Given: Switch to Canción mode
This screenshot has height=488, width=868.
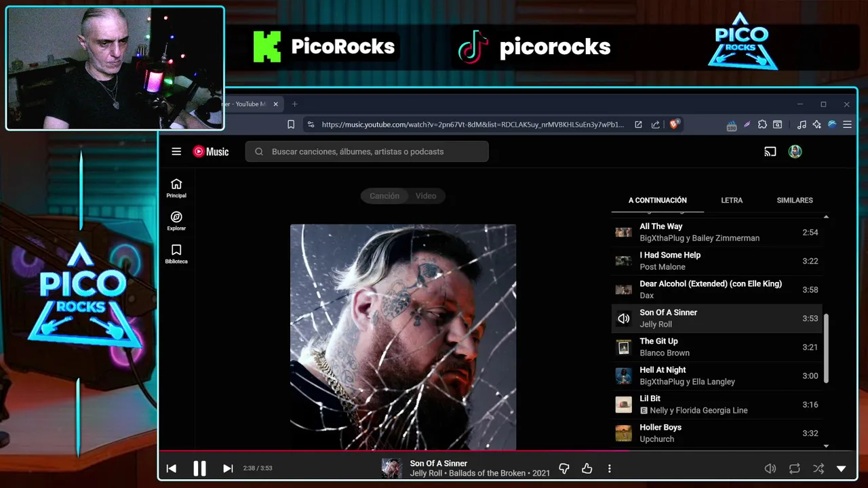Looking at the screenshot, I should point(384,196).
